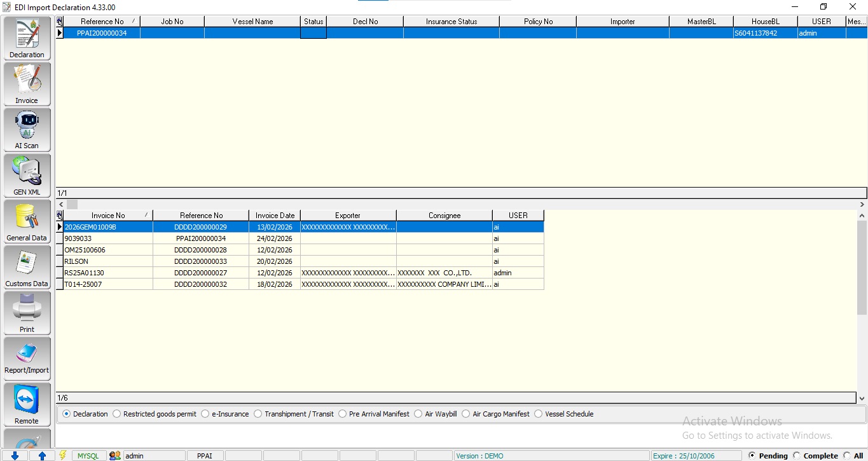Open the Invoice module icon
Image resolution: width=868 pixels, height=461 pixels.
point(27,84)
